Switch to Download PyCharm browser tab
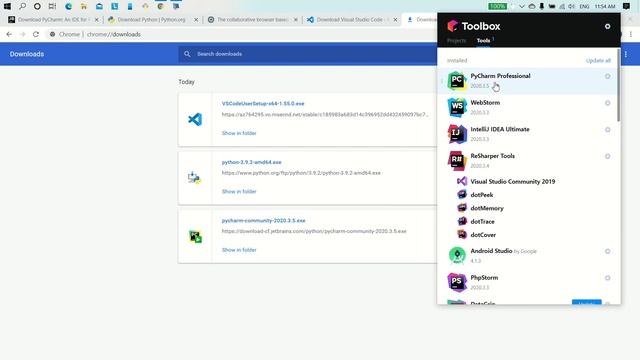This screenshot has width=640, height=360. [53, 20]
